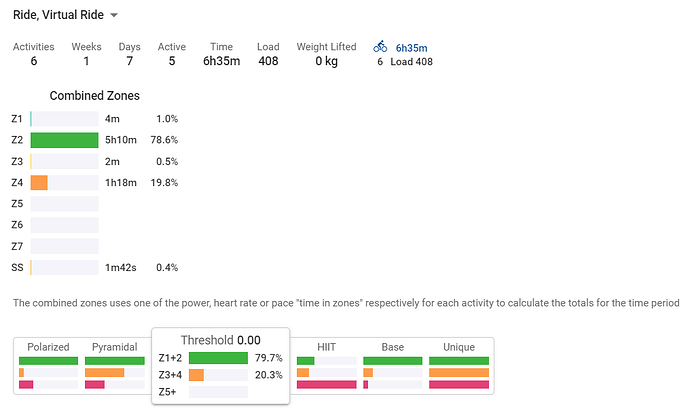Select the Polarized training distribution
This screenshot has height=408, width=690.
point(48,366)
